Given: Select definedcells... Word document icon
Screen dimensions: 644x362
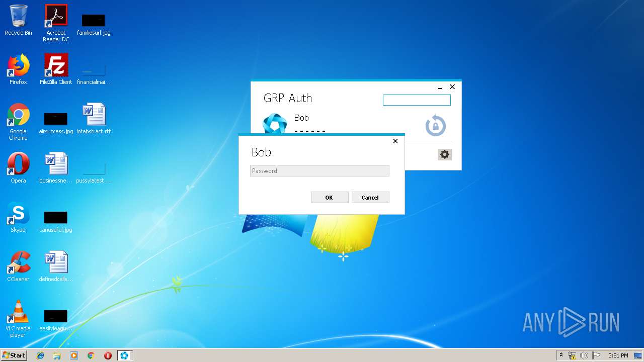Looking at the screenshot, I should (x=56, y=266).
